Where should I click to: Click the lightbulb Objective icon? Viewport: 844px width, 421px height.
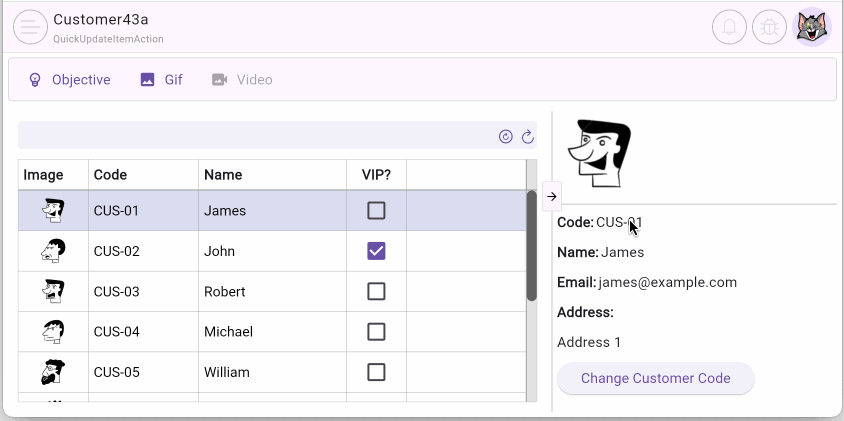click(x=35, y=80)
